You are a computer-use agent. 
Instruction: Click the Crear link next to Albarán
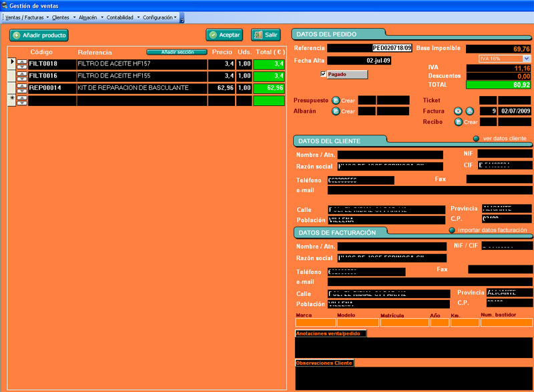point(348,111)
